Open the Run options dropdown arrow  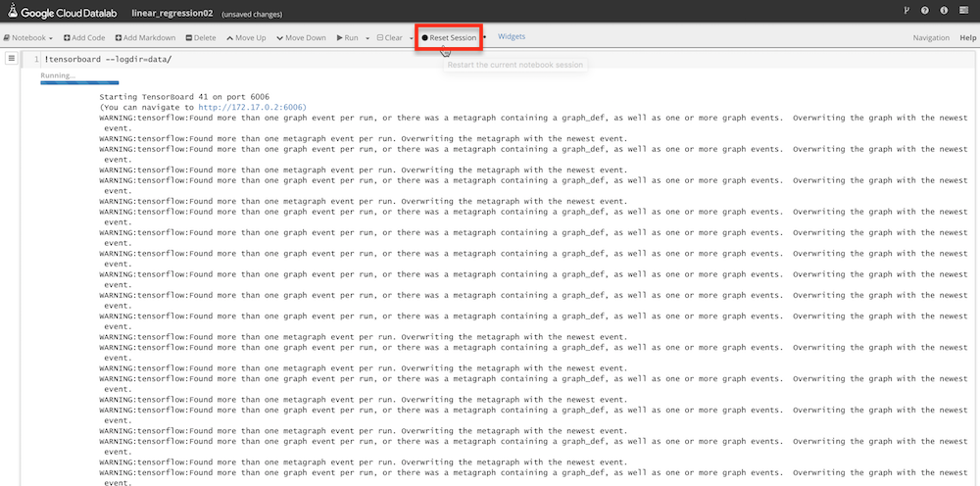tap(367, 38)
